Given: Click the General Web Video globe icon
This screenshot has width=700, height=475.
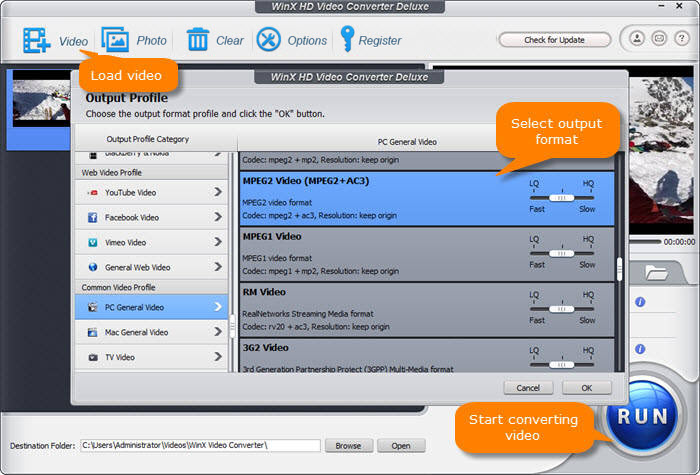Looking at the screenshot, I should [92, 267].
